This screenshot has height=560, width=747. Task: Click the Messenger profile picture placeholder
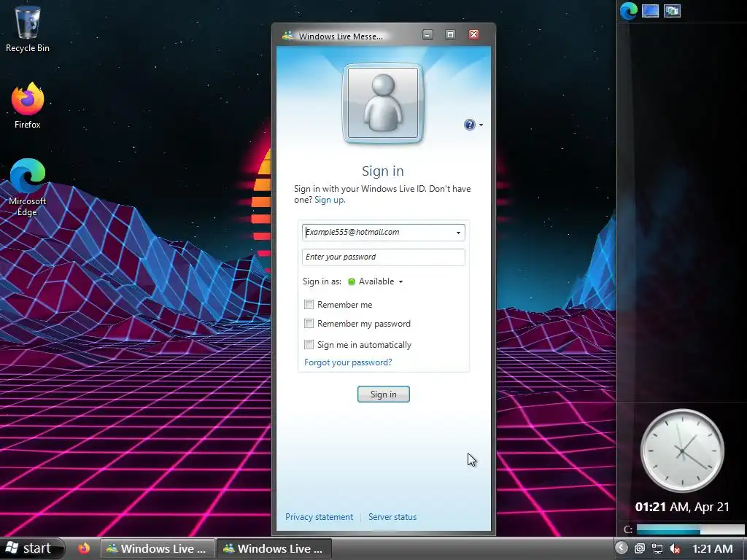click(x=383, y=103)
